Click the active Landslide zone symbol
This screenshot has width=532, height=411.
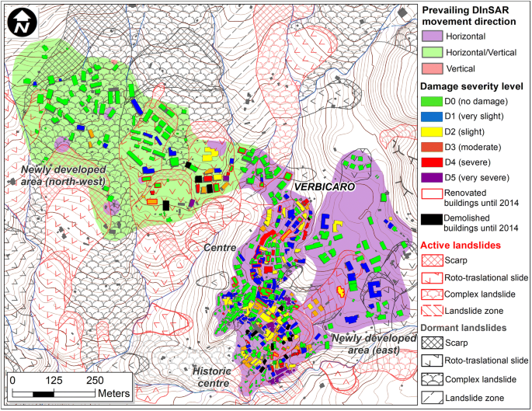432,311
